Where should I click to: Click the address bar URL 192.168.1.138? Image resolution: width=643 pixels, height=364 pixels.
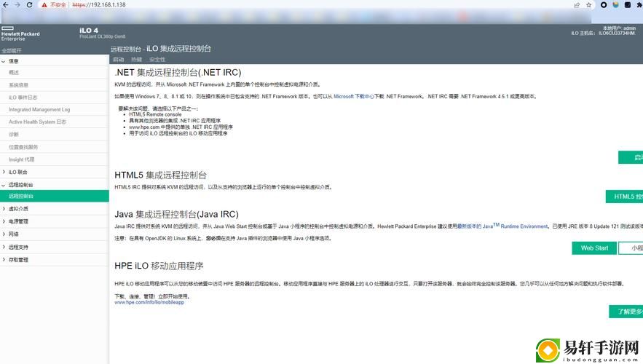click(99, 5)
